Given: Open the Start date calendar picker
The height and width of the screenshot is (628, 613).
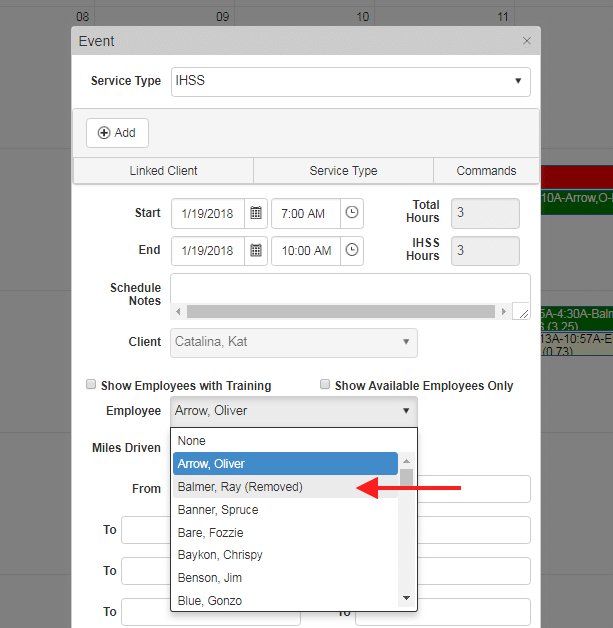Looking at the screenshot, I should click(256, 213).
